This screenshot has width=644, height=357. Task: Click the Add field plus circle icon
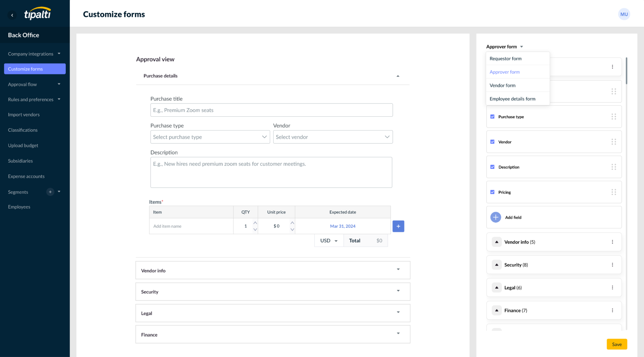(x=495, y=217)
